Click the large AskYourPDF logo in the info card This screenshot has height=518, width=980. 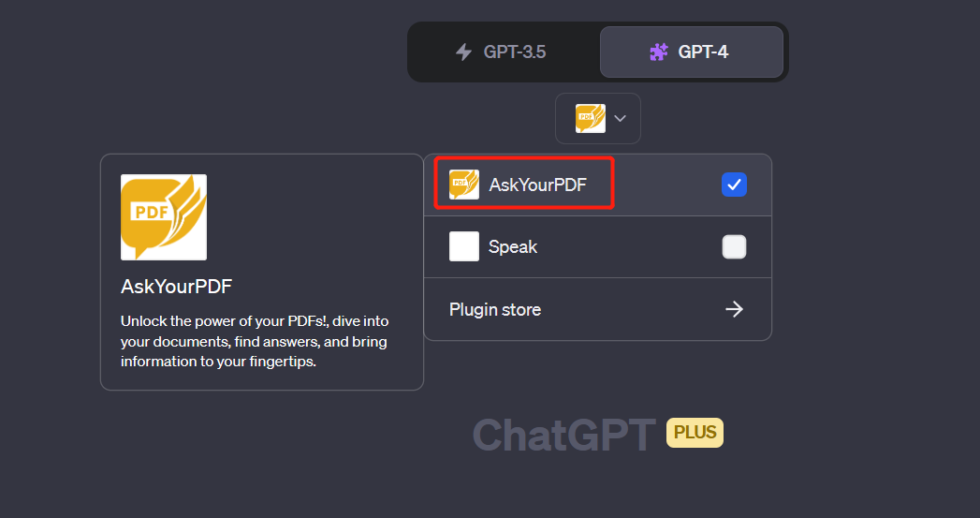(164, 217)
